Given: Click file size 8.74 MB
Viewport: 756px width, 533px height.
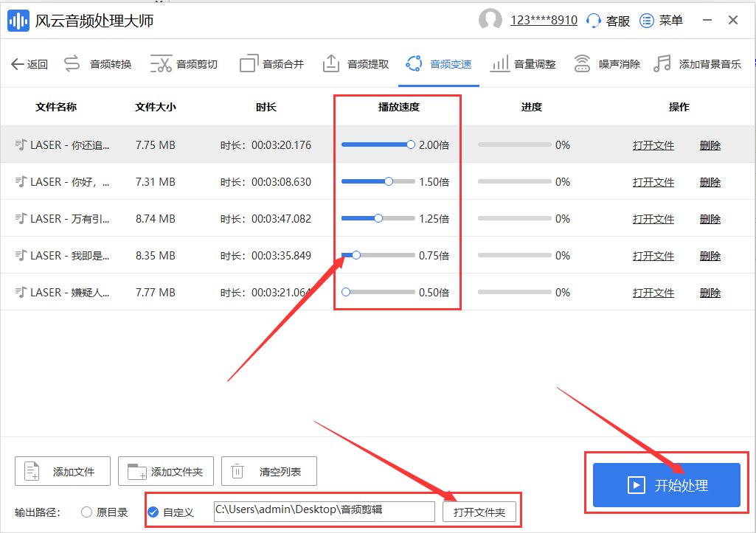Looking at the screenshot, I should pyautogui.click(x=155, y=219).
